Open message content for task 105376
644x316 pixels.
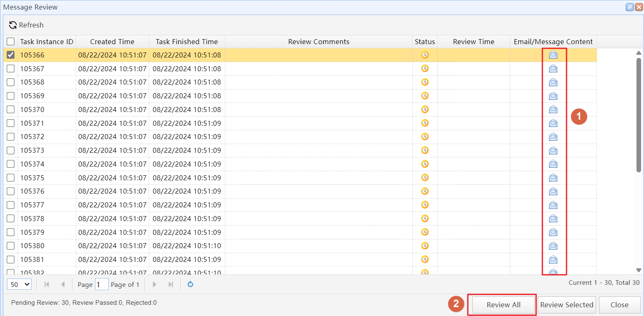point(553,191)
